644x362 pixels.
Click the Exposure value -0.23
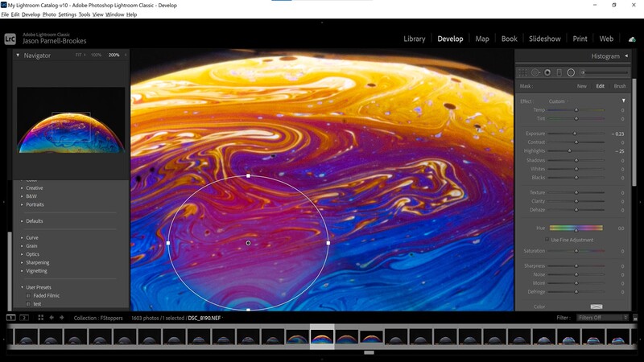pyautogui.click(x=617, y=134)
